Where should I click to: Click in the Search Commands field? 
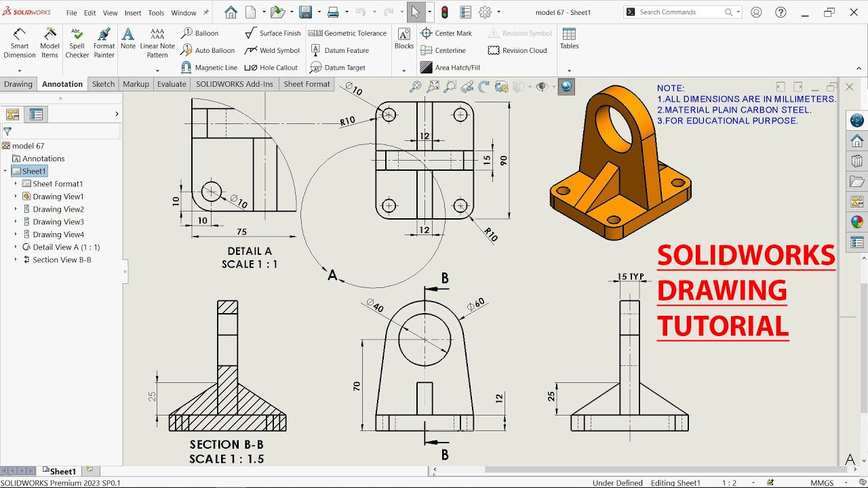tap(681, 12)
